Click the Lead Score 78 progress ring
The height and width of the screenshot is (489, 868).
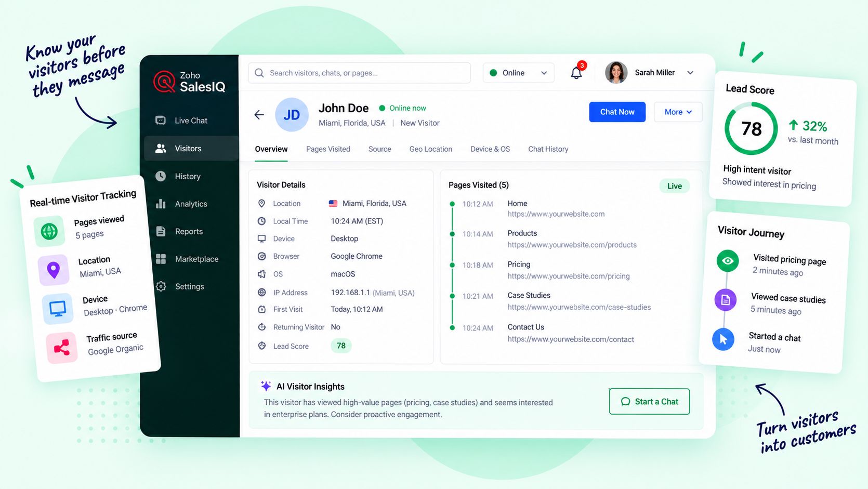[x=751, y=128]
